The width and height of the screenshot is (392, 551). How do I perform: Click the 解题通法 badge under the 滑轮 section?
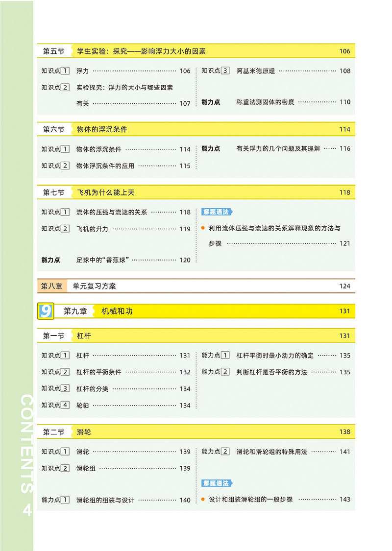(217, 483)
